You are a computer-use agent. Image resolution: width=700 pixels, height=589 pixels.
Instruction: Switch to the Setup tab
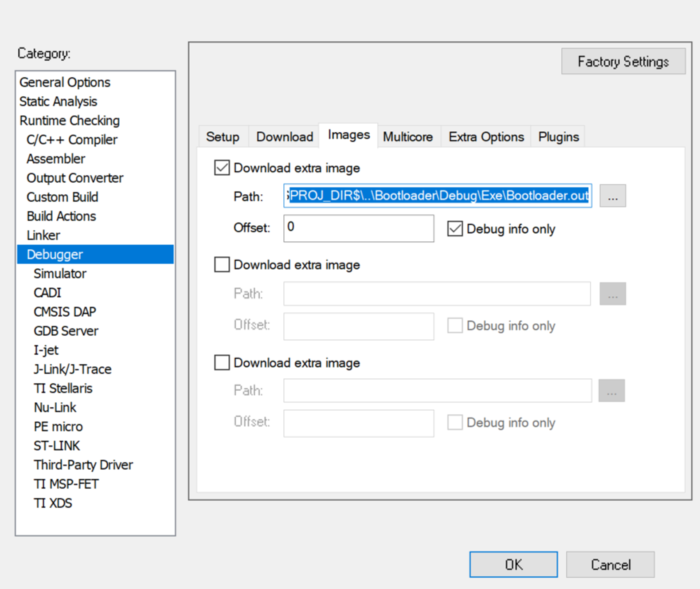223,137
